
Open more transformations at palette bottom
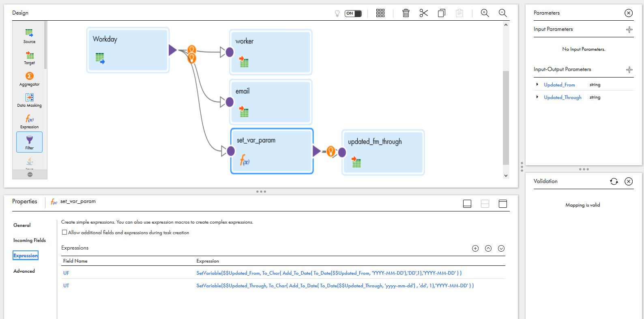click(30, 175)
